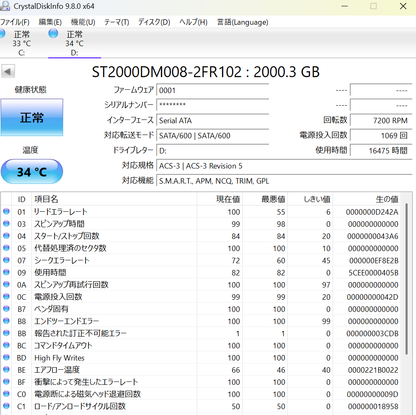Click the ファームウェア field showing 0001
The image size is (416, 415).
pyautogui.click(x=212, y=90)
